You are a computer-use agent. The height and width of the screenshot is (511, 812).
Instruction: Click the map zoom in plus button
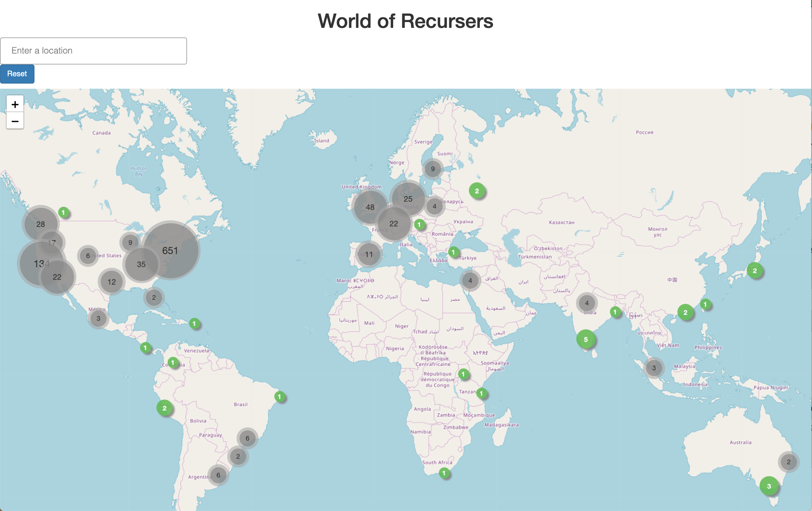pos(15,104)
